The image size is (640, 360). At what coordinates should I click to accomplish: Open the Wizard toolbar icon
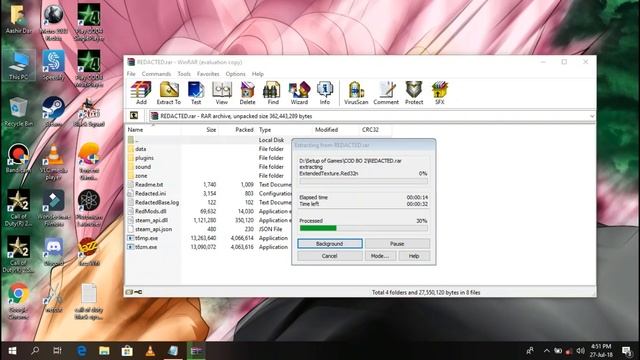[299, 93]
